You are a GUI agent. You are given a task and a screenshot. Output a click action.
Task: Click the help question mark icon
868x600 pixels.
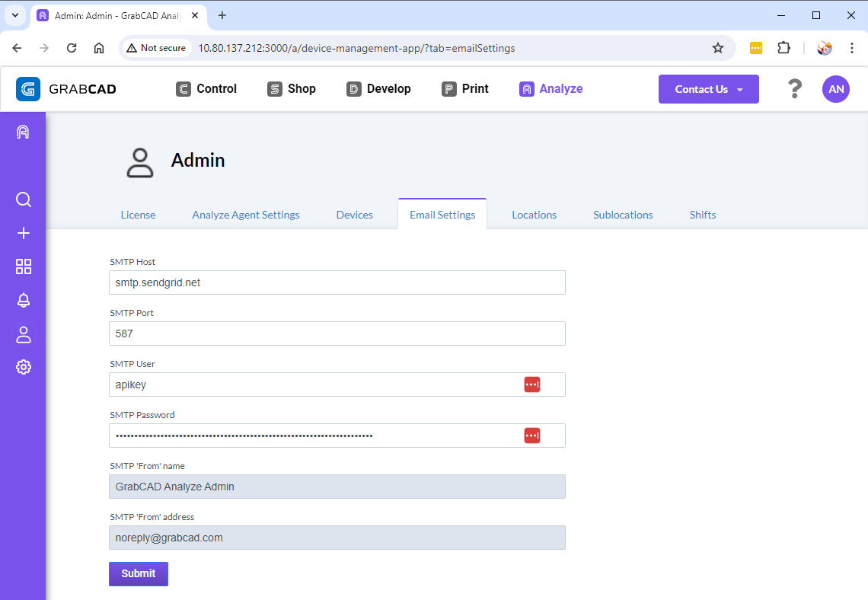pos(795,89)
